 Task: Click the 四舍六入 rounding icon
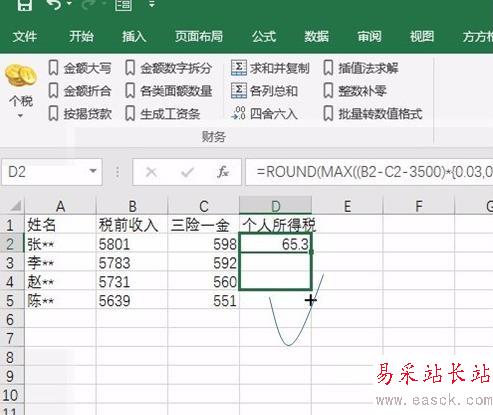tap(239, 113)
